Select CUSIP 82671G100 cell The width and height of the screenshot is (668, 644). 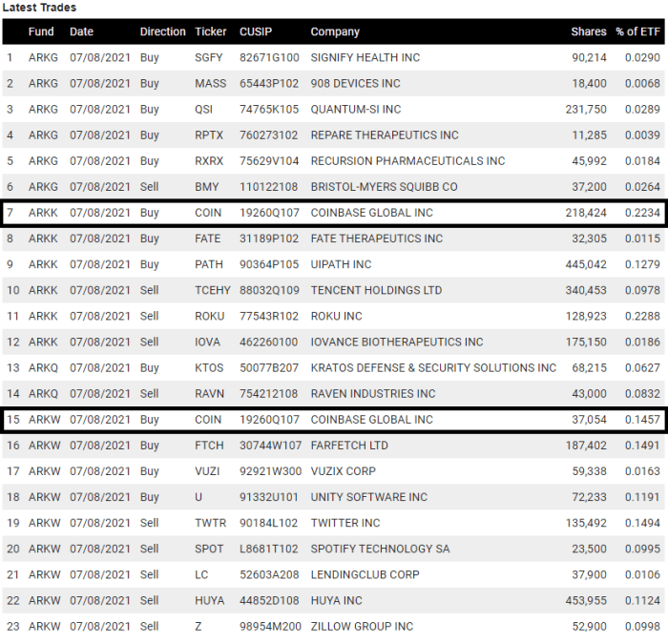pos(269,57)
